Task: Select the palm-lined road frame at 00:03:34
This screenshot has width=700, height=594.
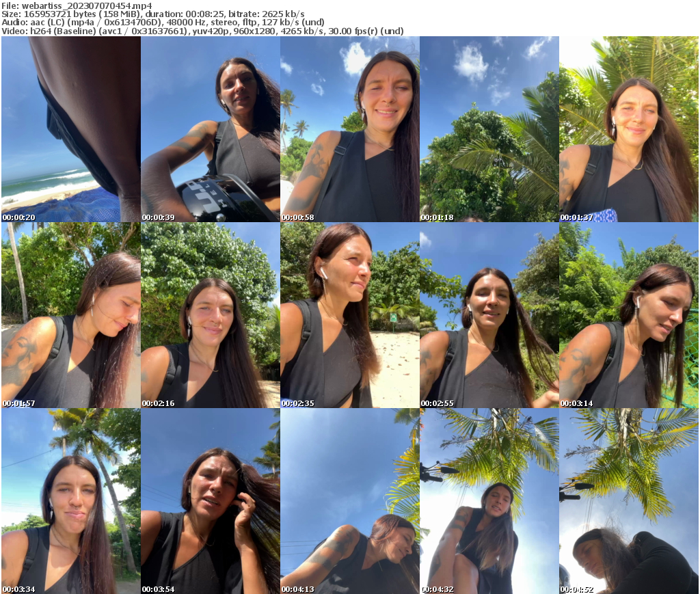Action: click(x=70, y=500)
